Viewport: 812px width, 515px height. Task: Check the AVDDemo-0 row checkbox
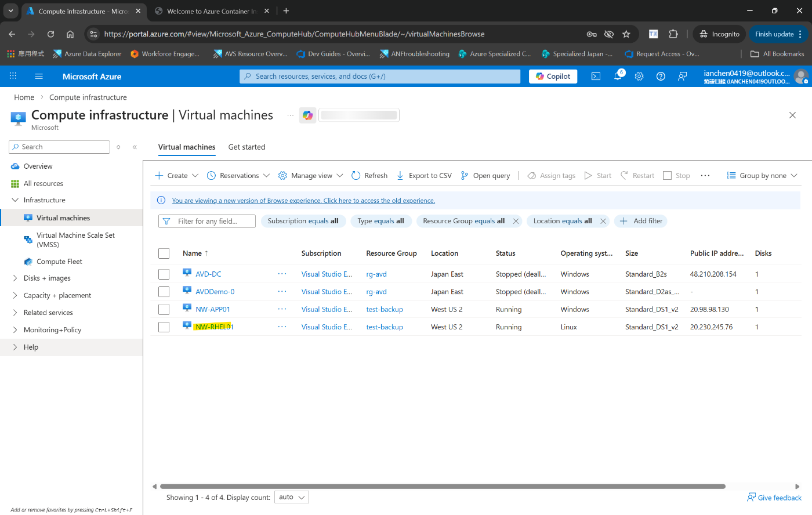click(x=164, y=292)
